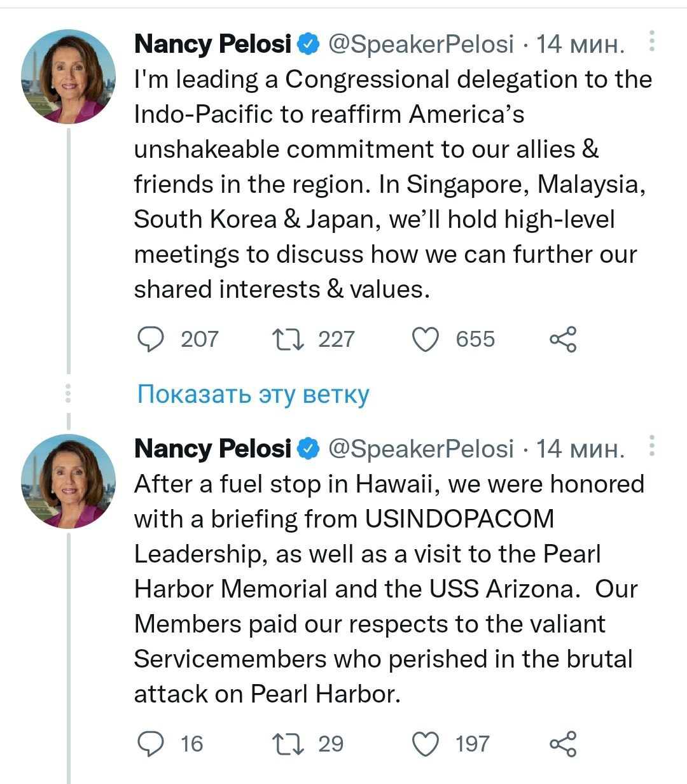The image size is (687, 784).
Task: Expand the three-dot thread connector on left
Action: point(68,395)
